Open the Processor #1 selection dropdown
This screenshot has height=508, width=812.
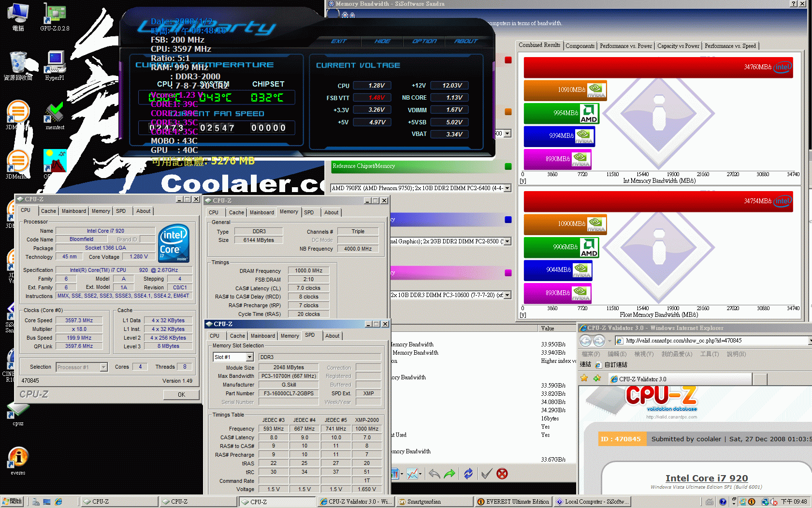coord(103,367)
